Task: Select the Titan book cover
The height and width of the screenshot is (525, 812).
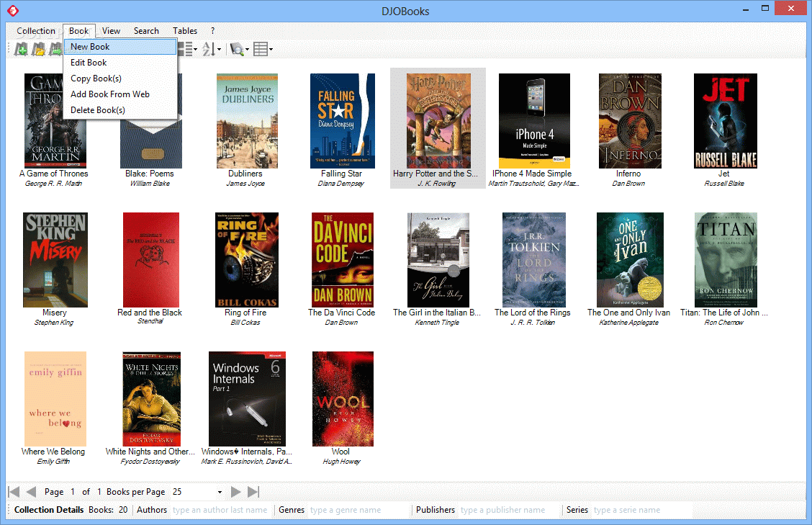Action: [726, 260]
